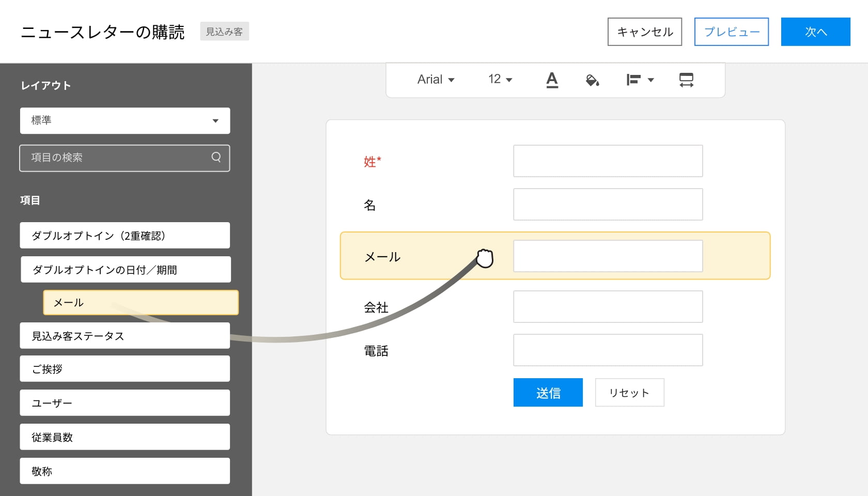Proceed with the 次へ button
This screenshot has height=496, width=868.
(x=815, y=32)
